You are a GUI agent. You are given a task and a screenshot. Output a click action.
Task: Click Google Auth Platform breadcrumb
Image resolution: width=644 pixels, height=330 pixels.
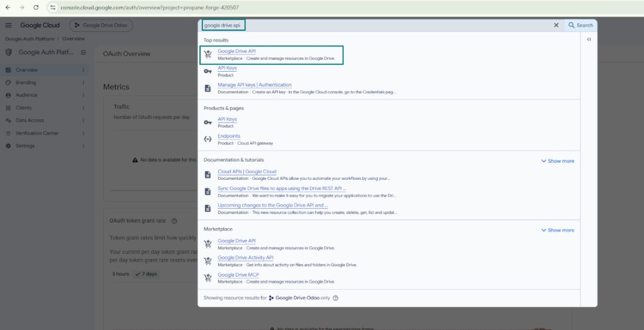30,38
